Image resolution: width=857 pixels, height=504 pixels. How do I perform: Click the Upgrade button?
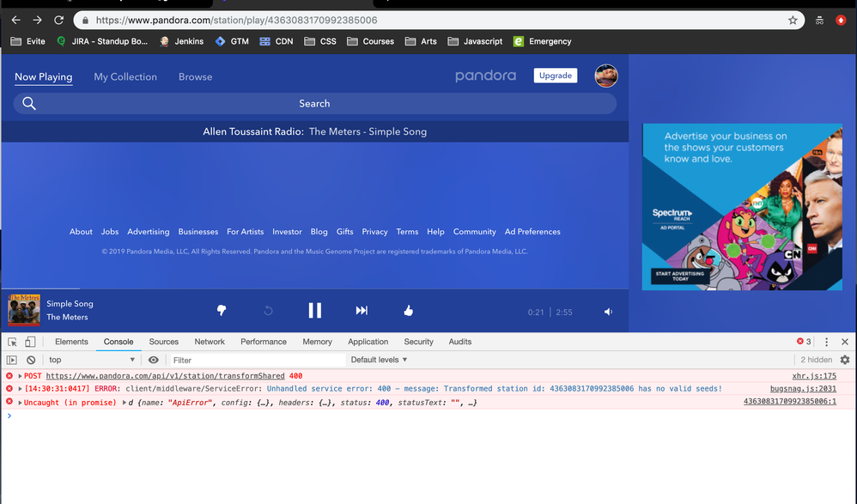(555, 76)
